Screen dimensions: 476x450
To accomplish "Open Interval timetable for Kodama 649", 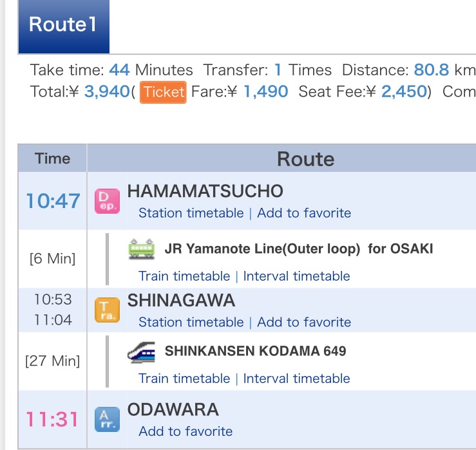I will click(296, 379).
